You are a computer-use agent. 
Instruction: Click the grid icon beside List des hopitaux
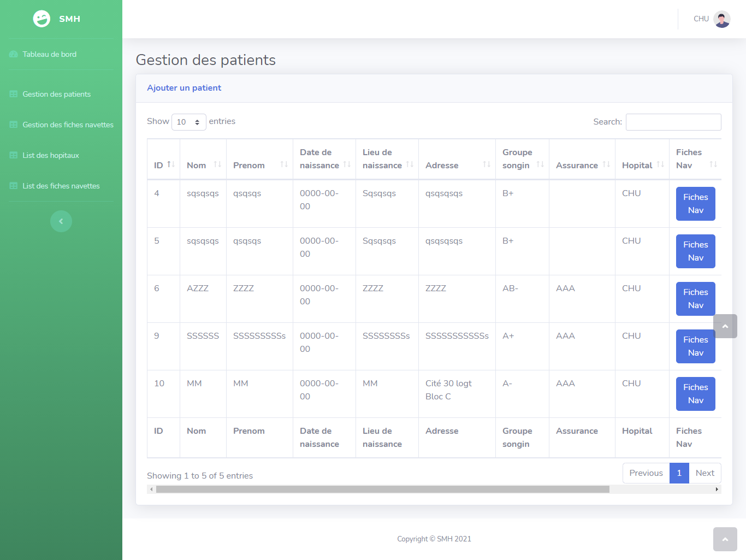tap(13, 155)
